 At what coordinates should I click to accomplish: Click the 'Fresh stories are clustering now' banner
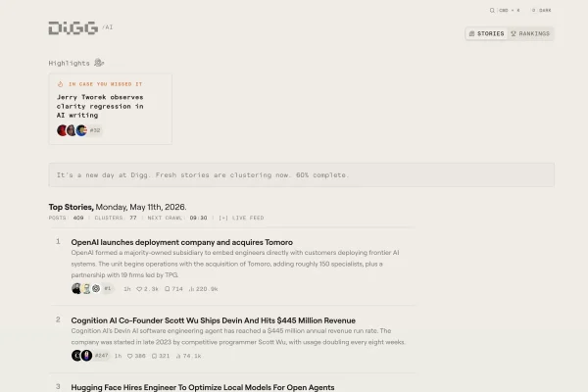tap(301, 174)
